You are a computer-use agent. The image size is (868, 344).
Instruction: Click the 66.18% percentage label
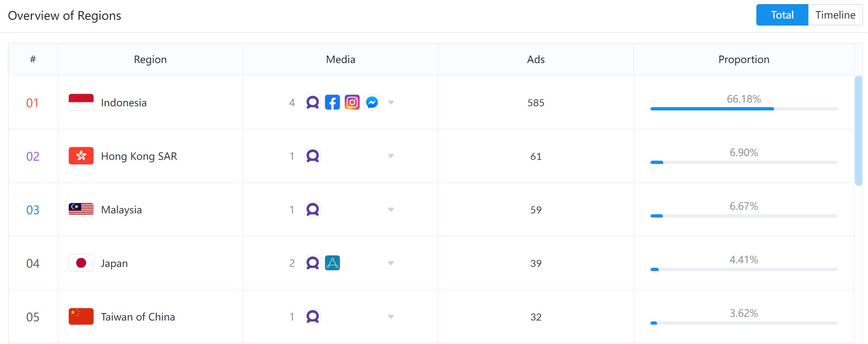[x=744, y=99]
